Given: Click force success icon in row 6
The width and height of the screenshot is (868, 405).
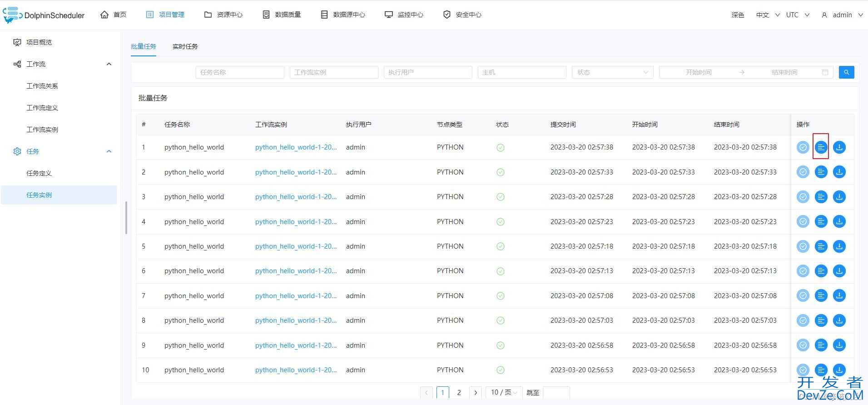Looking at the screenshot, I should point(803,271).
